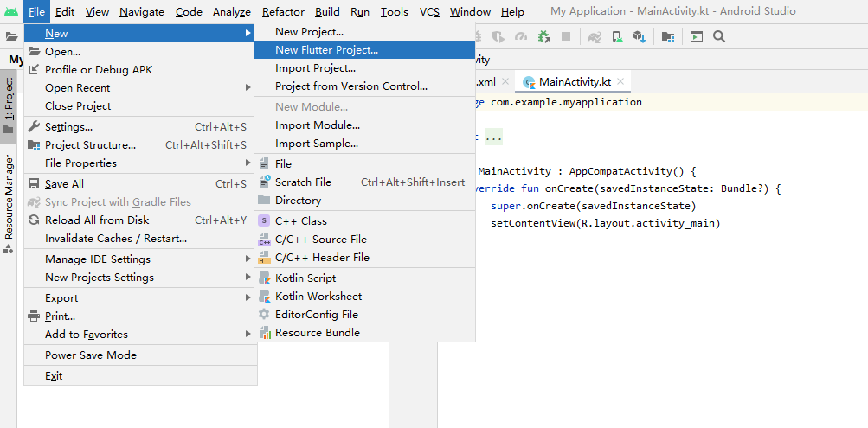Click the Scratch File icon
868x428 pixels.
(x=265, y=182)
